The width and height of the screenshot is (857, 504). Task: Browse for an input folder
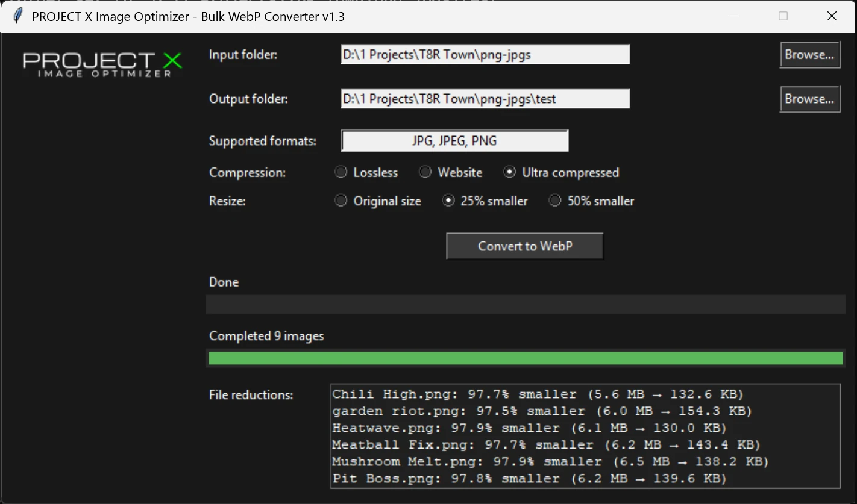809,54
